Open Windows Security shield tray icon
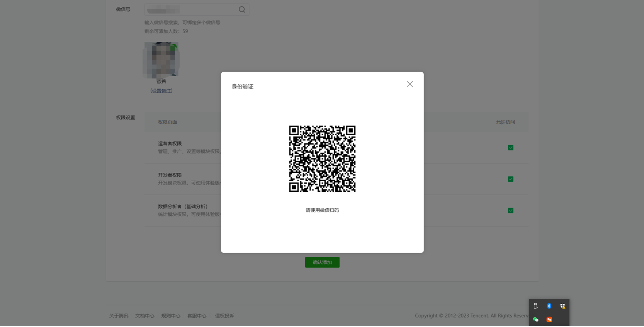Viewport: 644px width, 327px height. click(x=562, y=306)
